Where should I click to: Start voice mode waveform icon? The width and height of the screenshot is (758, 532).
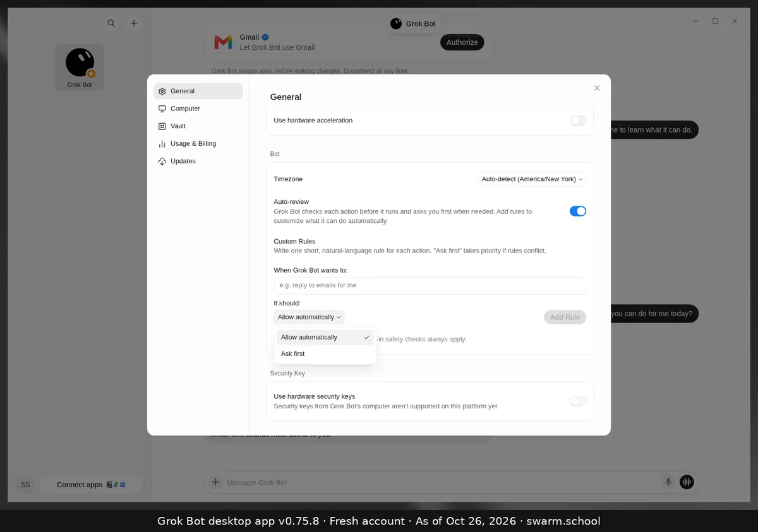click(687, 482)
